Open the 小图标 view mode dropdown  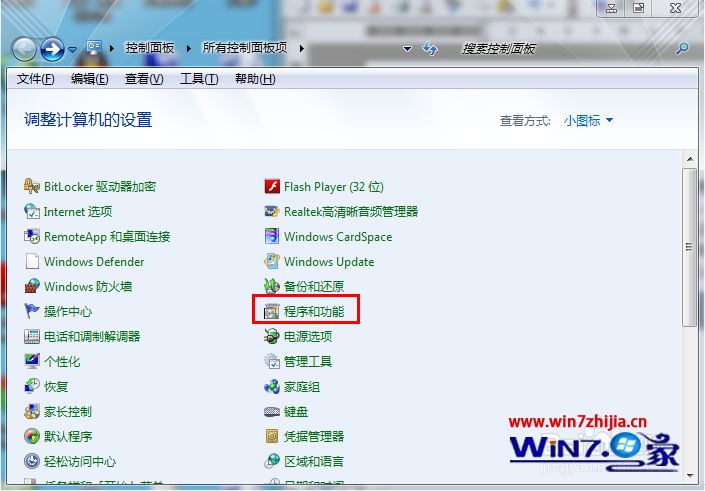pyautogui.click(x=588, y=121)
